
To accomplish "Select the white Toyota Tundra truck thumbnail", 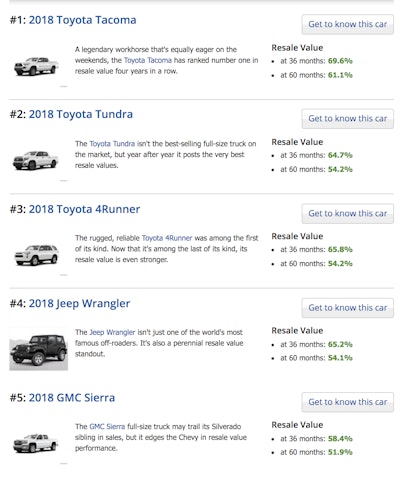I will coord(35,160).
